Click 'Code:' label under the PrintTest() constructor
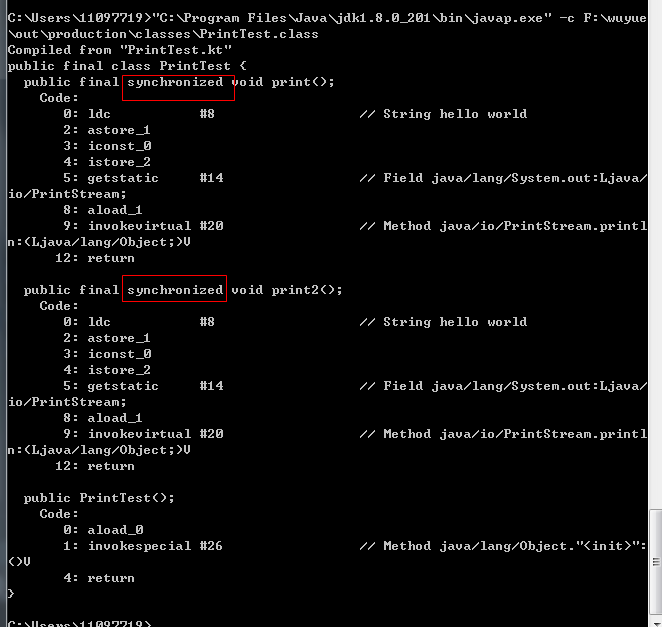The width and height of the screenshot is (662, 627). 59,514
